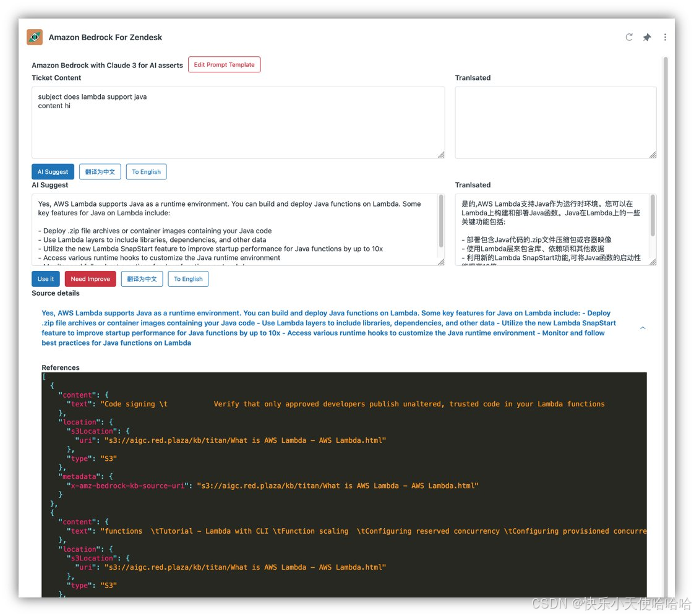Open the Edit Prompt Template dialog
The image size is (694, 616).
point(224,64)
